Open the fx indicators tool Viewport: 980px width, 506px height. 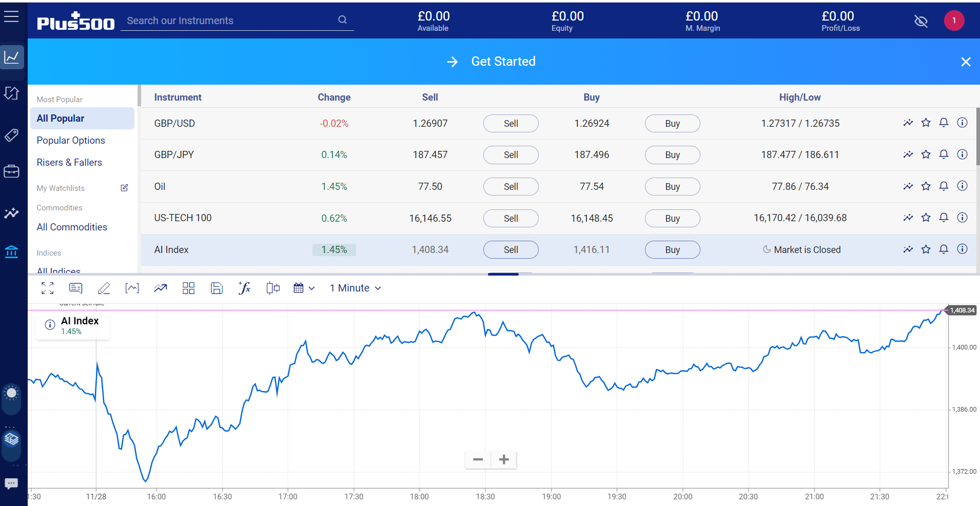point(244,288)
